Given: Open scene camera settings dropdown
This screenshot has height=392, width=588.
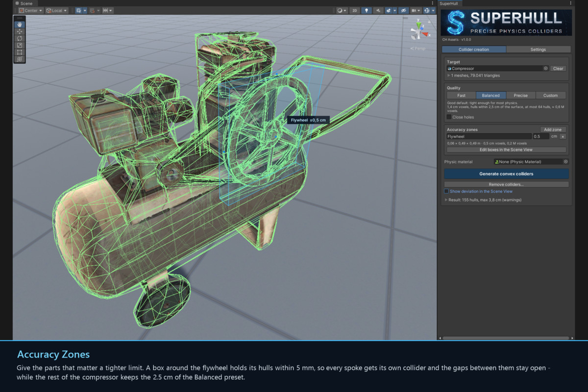Looking at the screenshot, I should [x=416, y=10].
